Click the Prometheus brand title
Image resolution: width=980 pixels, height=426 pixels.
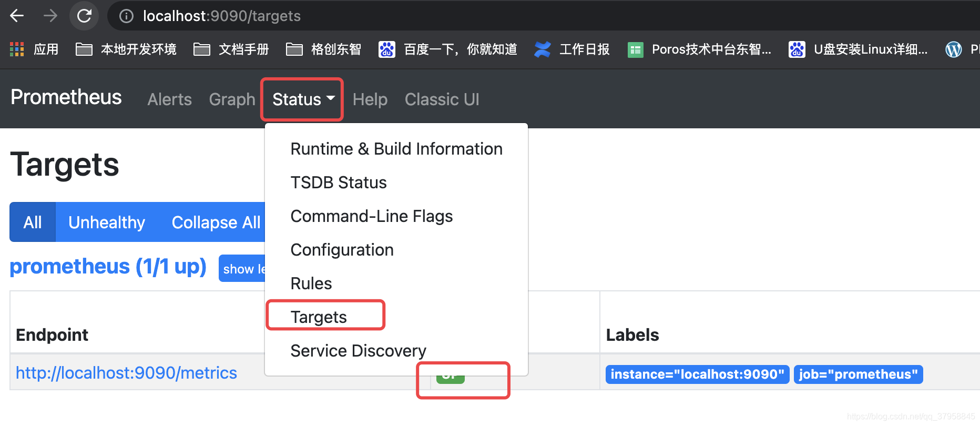(x=66, y=97)
